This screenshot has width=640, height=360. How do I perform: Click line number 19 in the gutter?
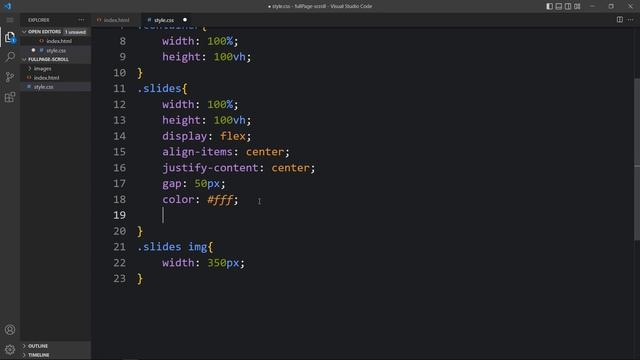120,215
